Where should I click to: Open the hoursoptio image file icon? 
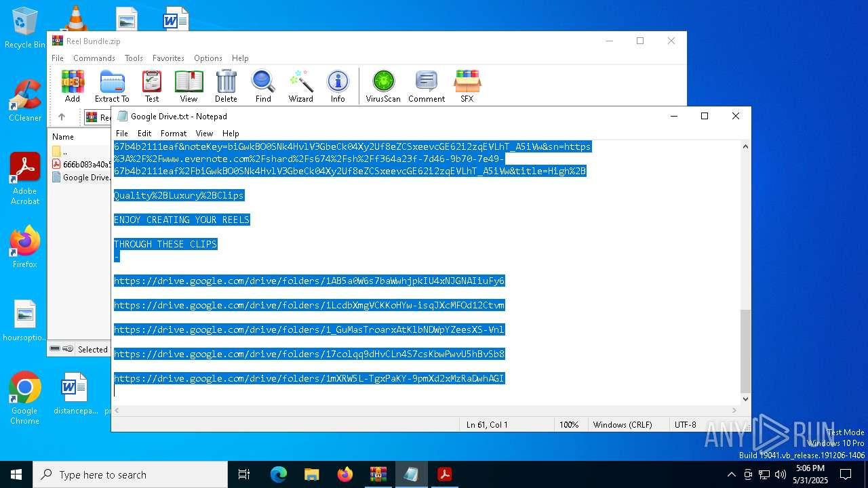tap(25, 321)
